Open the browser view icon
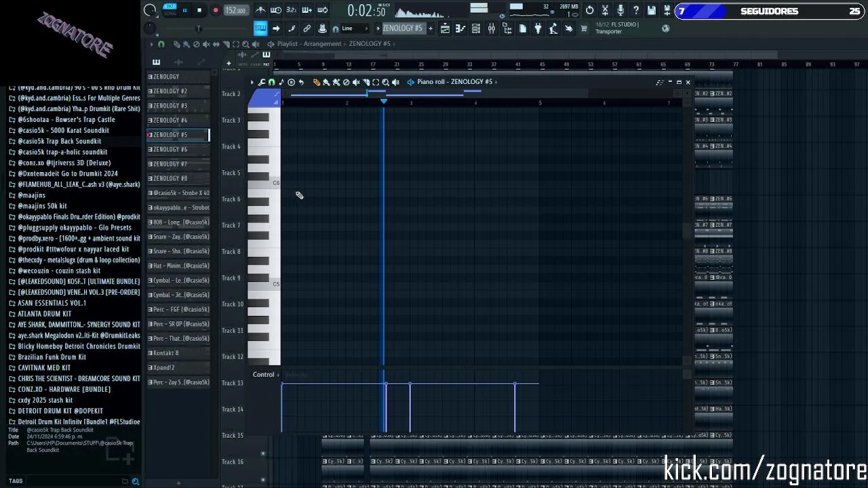The width and height of the screenshot is (868, 488). tap(507, 28)
